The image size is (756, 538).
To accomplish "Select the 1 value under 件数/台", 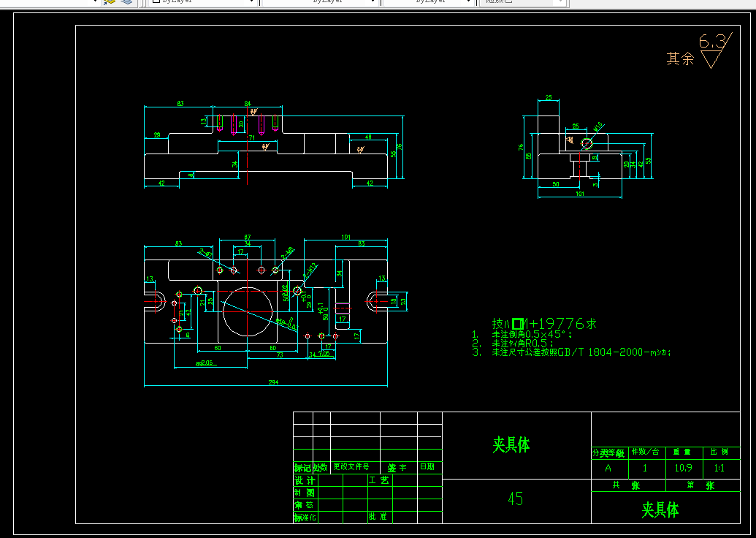I will tap(645, 468).
